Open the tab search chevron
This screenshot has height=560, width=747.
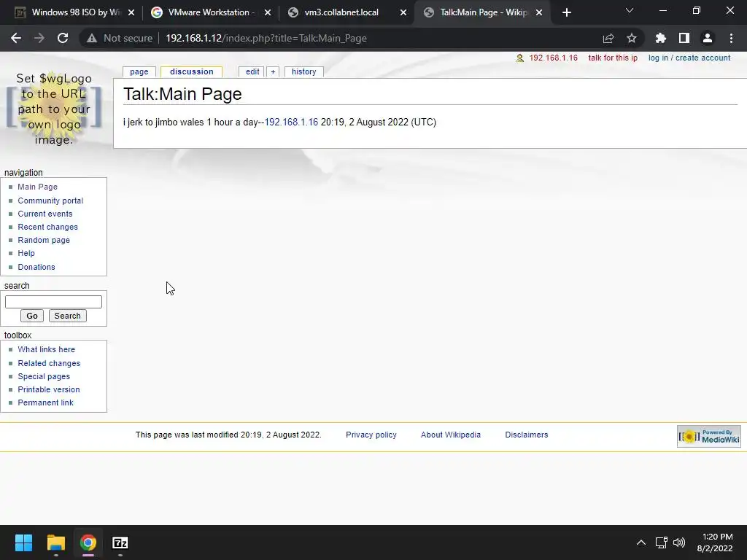pos(630,10)
